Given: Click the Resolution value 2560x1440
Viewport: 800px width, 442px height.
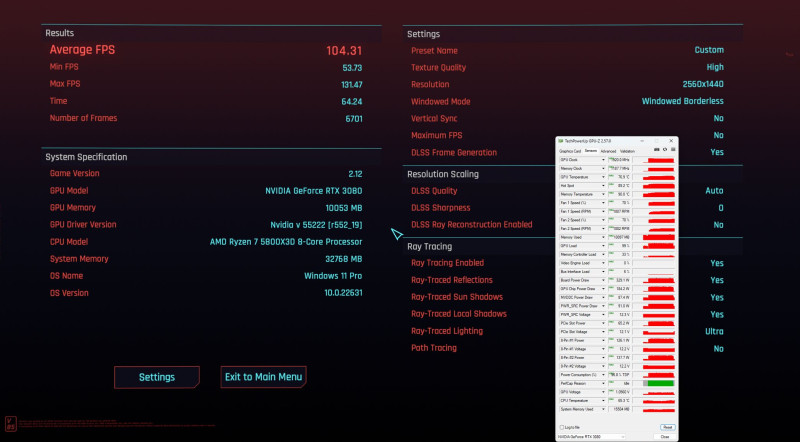Looking at the screenshot, I should tap(703, 84).
